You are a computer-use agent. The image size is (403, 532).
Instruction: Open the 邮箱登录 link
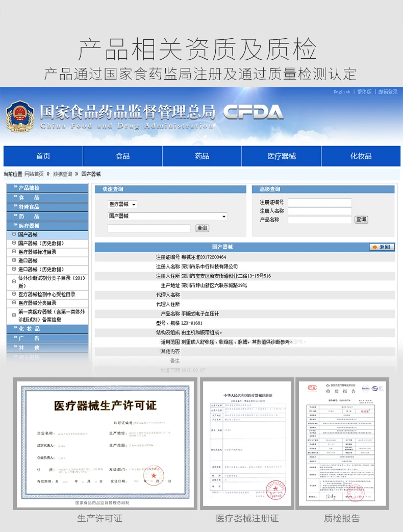click(388, 91)
